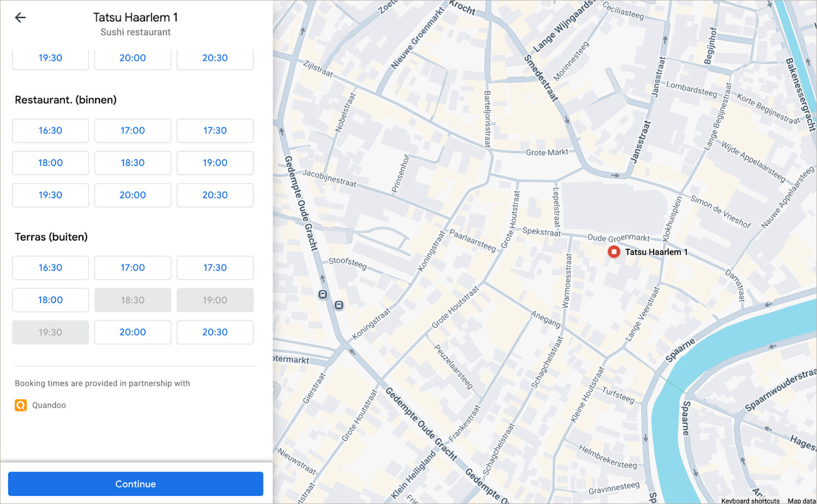This screenshot has width=817, height=504.
Task: Click the Map data link
Action: [801, 500]
